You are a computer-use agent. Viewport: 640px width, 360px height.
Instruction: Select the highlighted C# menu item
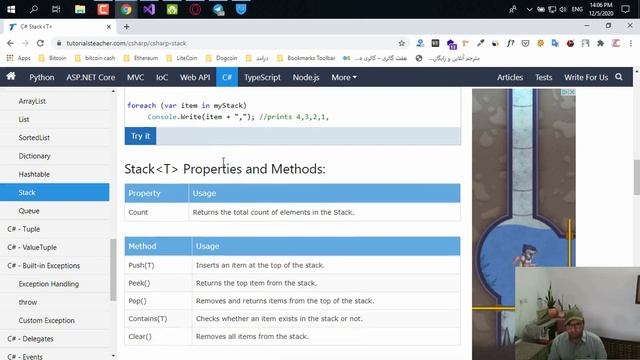(x=227, y=77)
